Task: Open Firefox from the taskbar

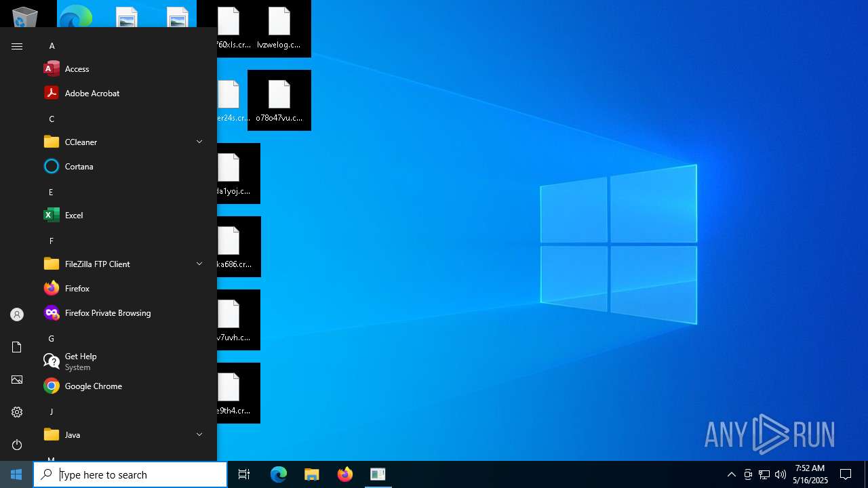Action: point(344,474)
